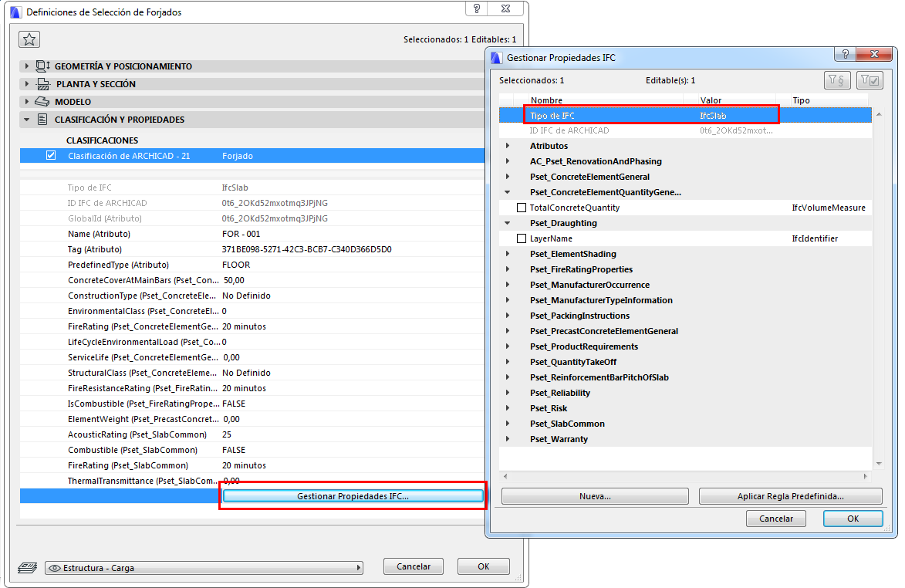This screenshot has width=905, height=588.
Task: Click the Planta y Sección panel icon
Action: [x=42, y=84]
